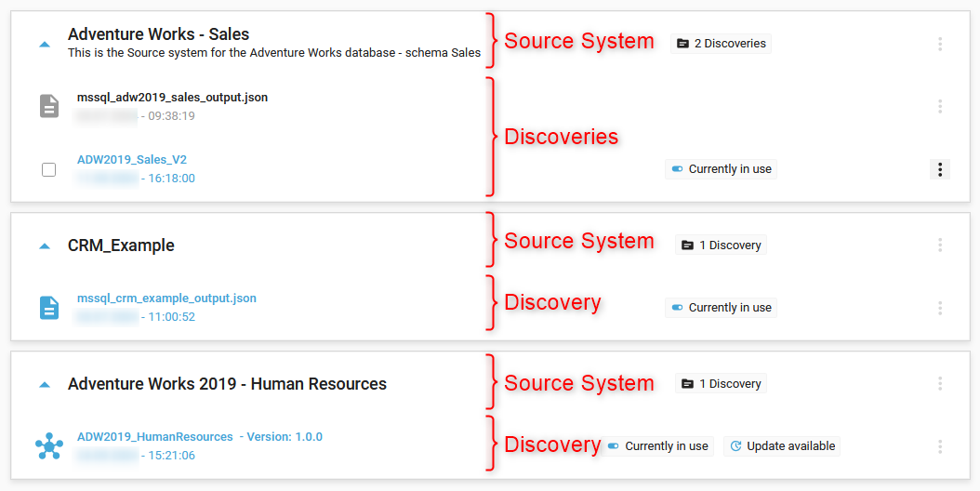
Task: Click blue file icon of mssql_crm_example_output.json
Action: 49,308
